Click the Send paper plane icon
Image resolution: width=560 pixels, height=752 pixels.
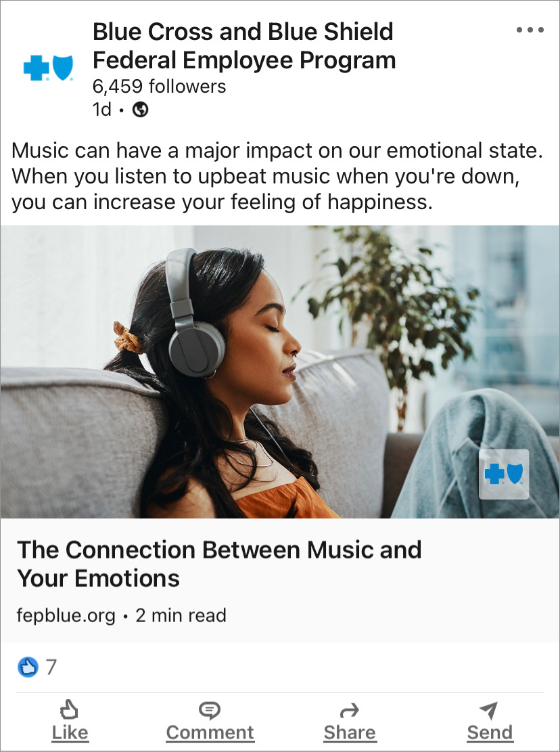[x=489, y=710]
